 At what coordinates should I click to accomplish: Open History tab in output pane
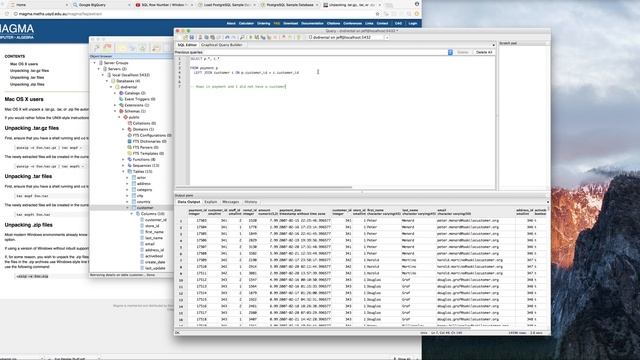[251, 202]
